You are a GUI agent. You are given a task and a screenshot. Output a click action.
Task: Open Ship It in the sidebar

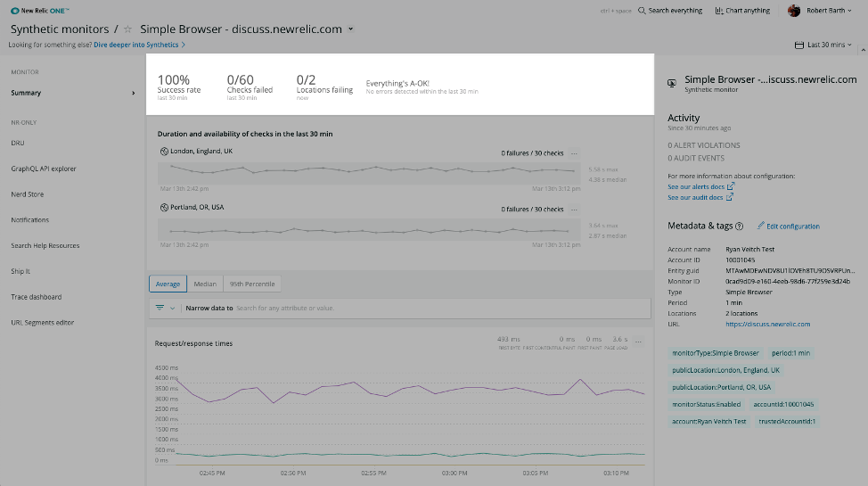(20, 271)
